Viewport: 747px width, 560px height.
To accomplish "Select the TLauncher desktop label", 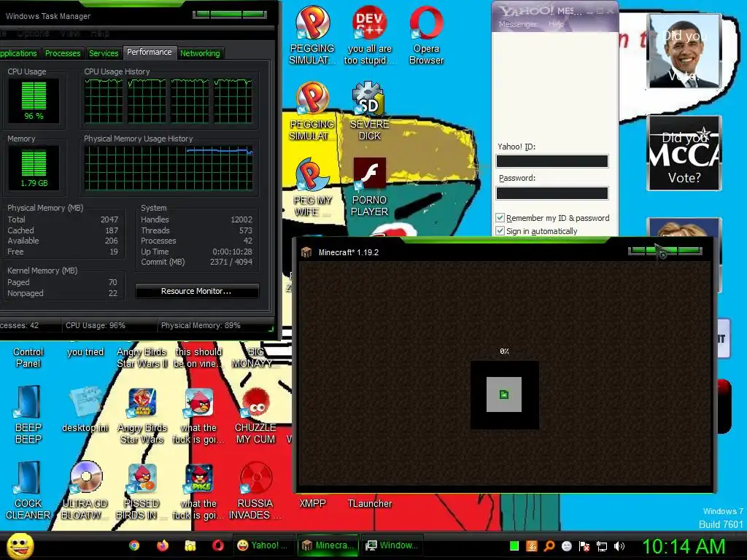I will click(370, 503).
